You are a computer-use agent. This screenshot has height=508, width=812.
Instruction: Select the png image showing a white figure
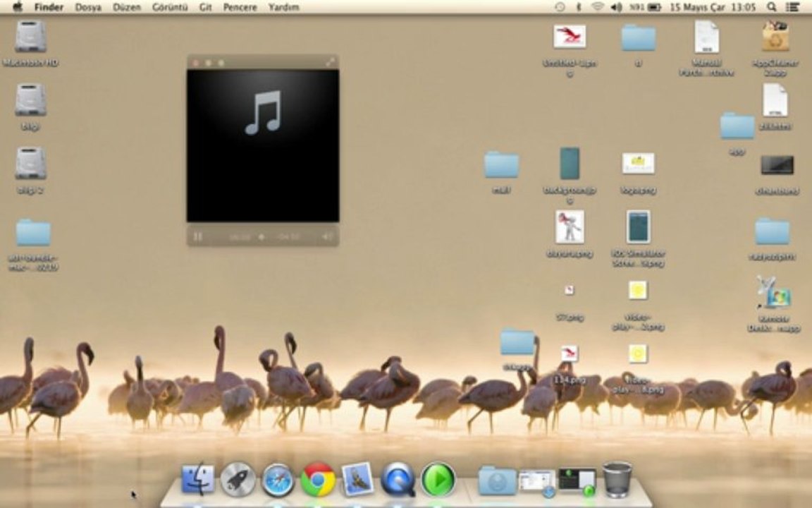tap(570, 227)
